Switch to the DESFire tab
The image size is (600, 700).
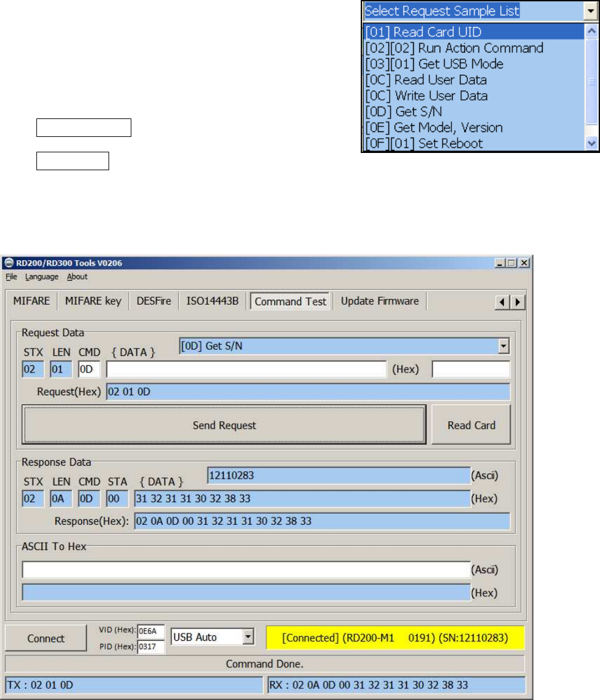(x=154, y=301)
